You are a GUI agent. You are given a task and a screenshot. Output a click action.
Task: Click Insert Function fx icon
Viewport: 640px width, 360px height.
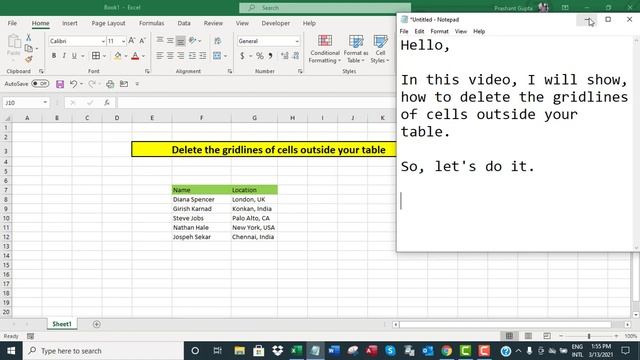pyautogui.click(x=107, y=102)
